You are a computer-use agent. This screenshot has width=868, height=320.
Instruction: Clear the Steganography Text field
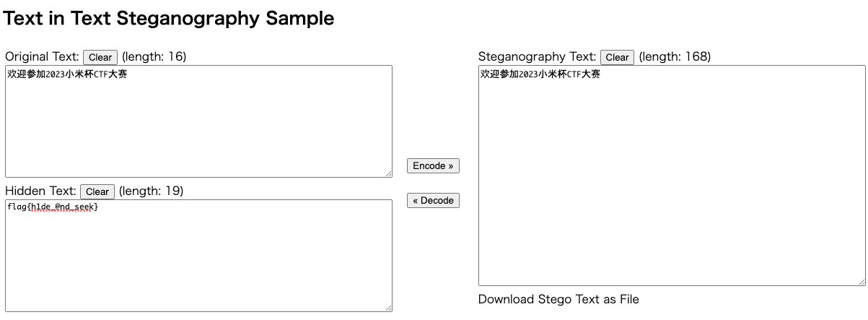pyautogui.click(x=617, y=57)
